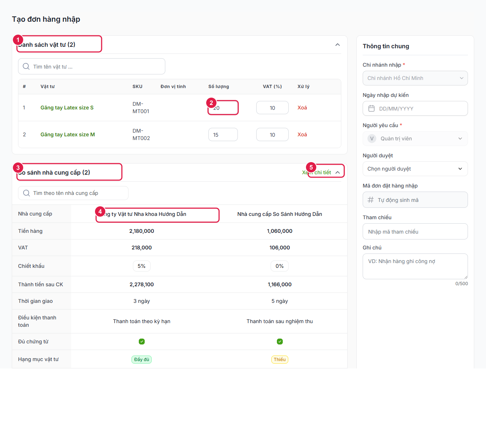Click the Ghi chú notes textarea
The image size is (486, 448).
pos(415,266)
